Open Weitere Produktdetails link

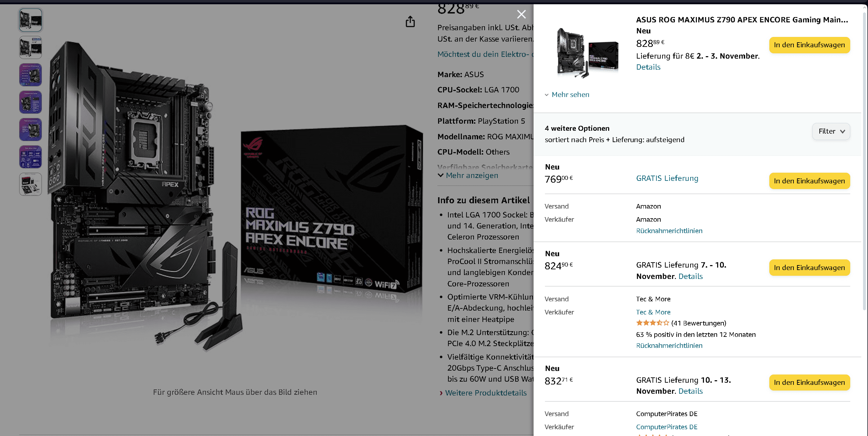coord(486,393)
